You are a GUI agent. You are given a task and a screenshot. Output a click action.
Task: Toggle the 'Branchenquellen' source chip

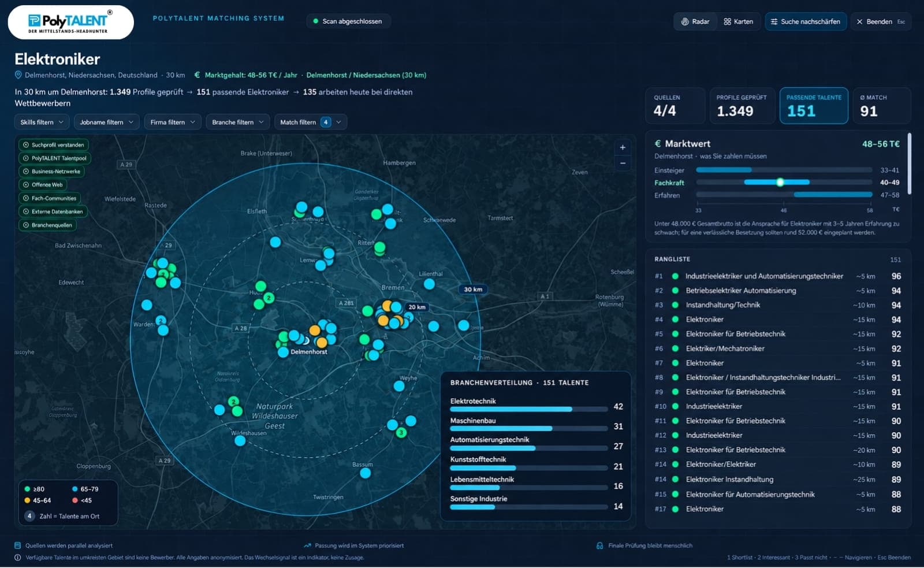click(x=47, y=225)
